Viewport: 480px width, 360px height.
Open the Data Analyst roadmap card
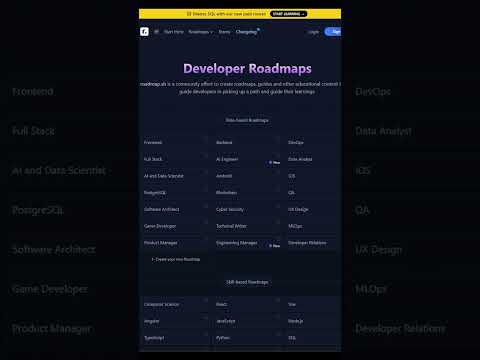(313, 159)
